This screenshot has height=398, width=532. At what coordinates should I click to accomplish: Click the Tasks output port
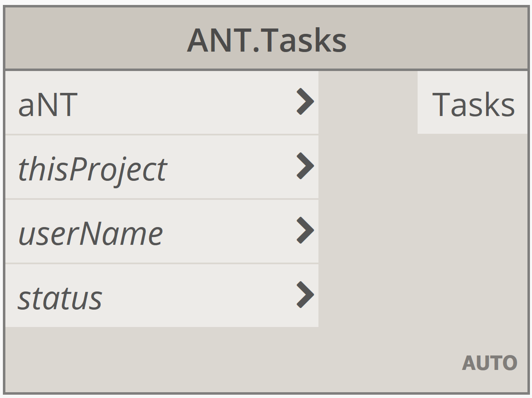click(x=473, y=104)
